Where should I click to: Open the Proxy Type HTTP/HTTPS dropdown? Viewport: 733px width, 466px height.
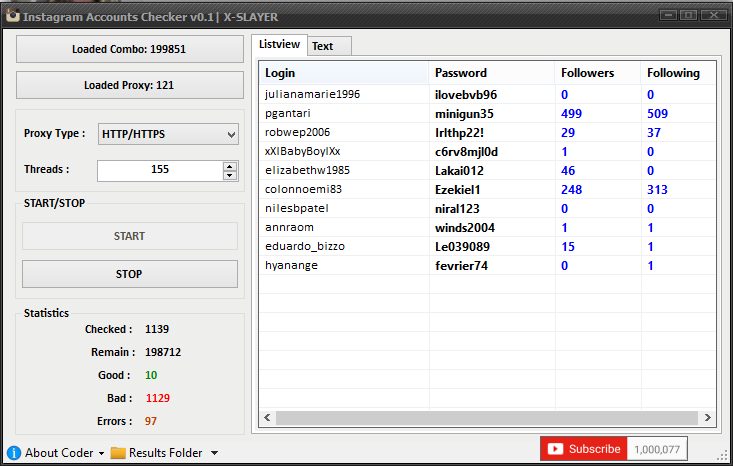coord(168,134)
